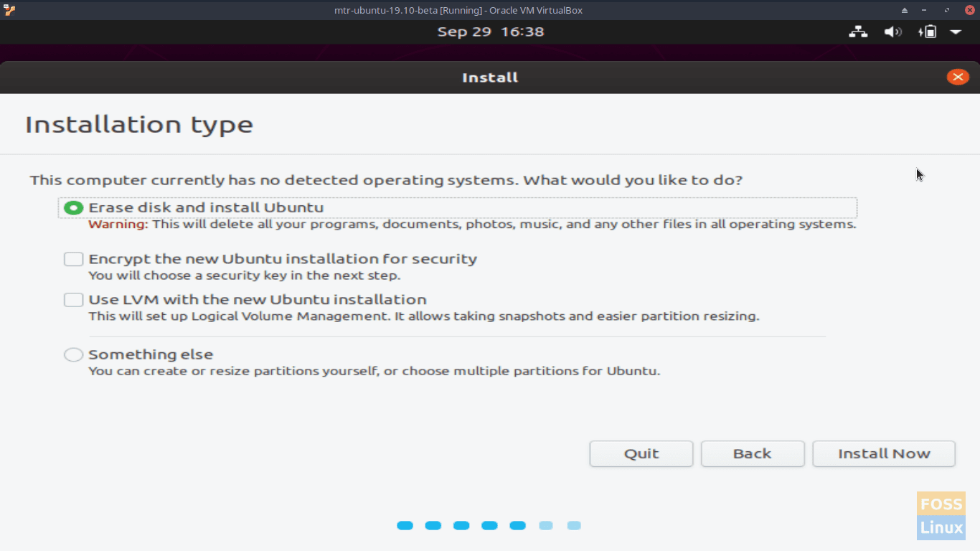Viewport: 980px width, 551px height.
Task: Click the battery power icon in top bar
Action: coord(927,32)
